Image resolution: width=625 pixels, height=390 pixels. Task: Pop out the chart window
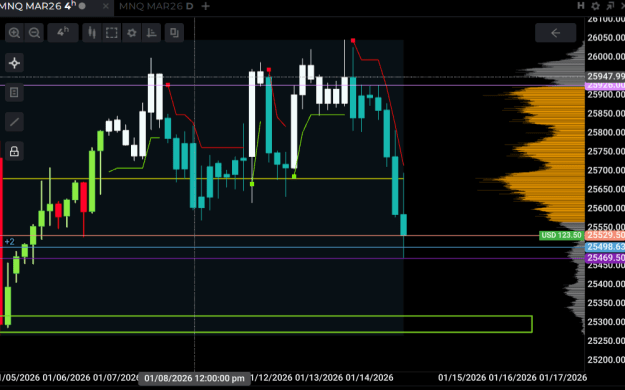(x=610, y=6)
